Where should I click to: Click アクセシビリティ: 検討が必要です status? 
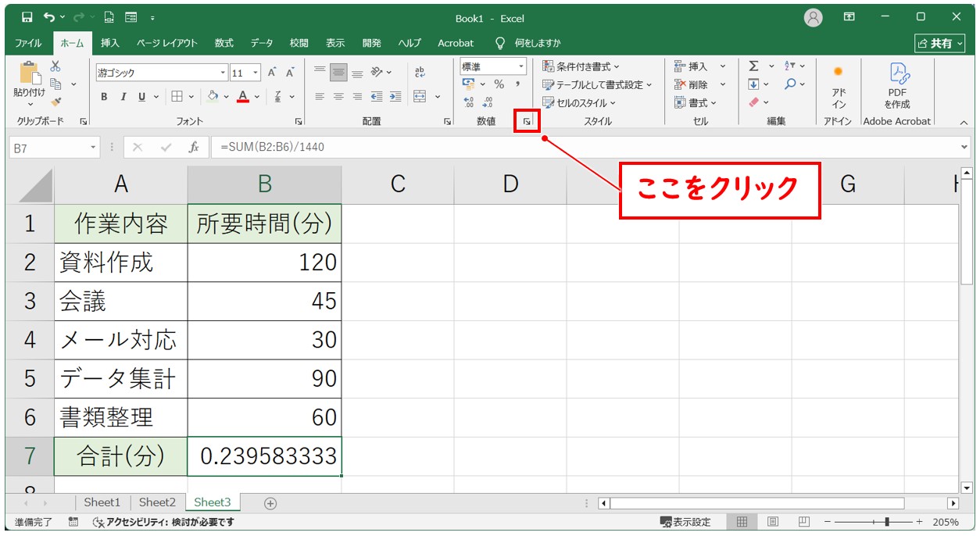(x=163, y=522)
